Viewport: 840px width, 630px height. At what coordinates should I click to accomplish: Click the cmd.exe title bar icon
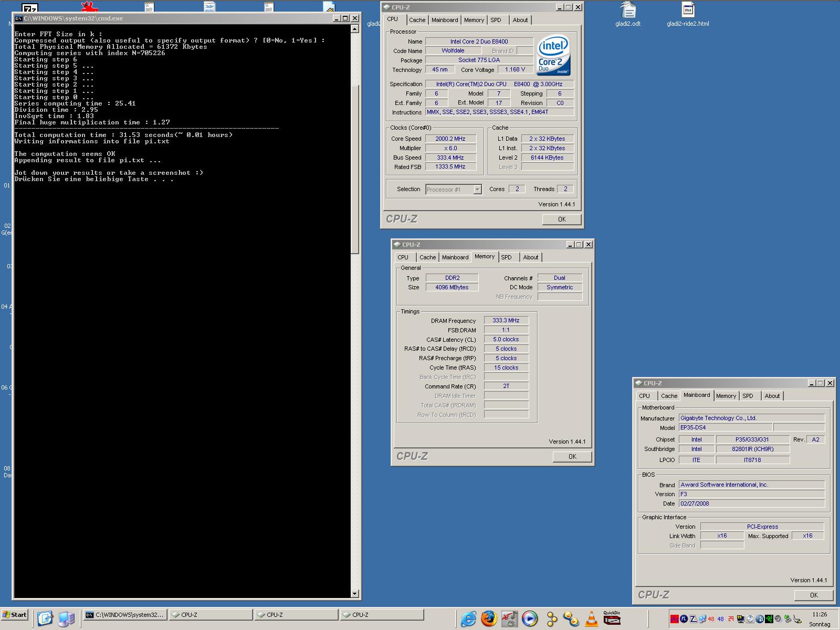[x=18, y=18]
